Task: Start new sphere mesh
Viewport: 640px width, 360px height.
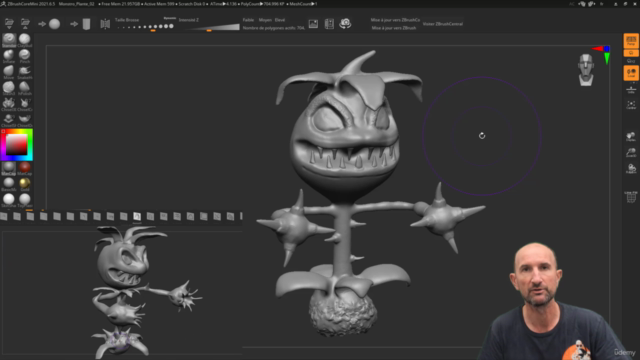Action: (55, 24)
